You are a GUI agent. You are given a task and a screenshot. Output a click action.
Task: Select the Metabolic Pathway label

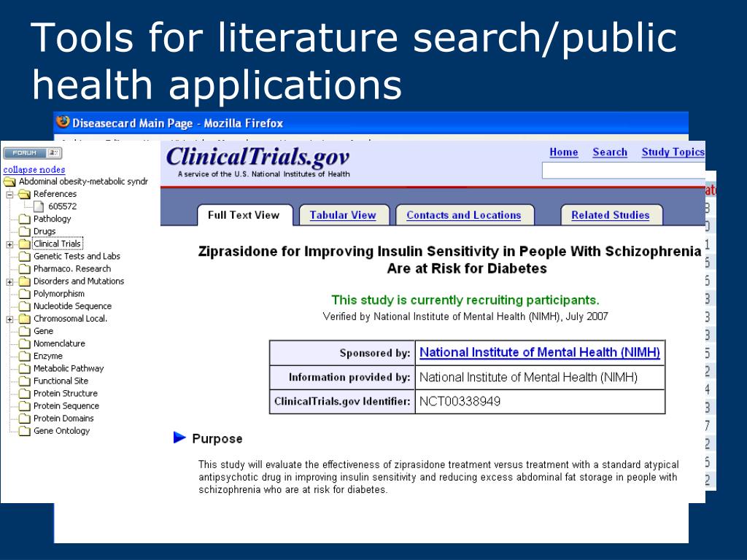pyautogui.click(x=68, y=368)
